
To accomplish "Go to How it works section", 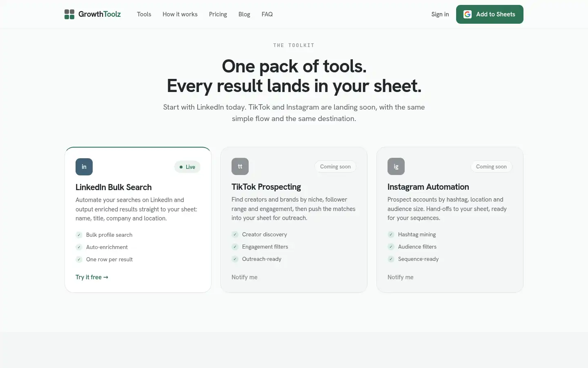I will 180,14.
